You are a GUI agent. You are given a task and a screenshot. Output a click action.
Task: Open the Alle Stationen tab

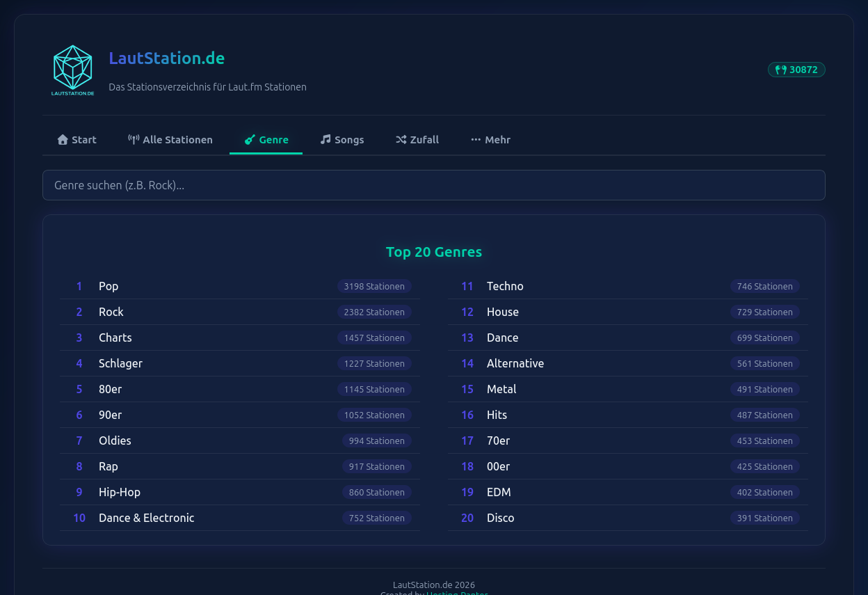pos(170,139)
